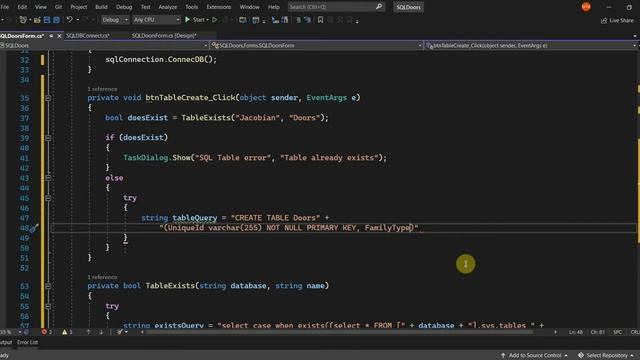Viewport: 640px width, 360px height.
Task: Open the Test menu
Action: 145,7
